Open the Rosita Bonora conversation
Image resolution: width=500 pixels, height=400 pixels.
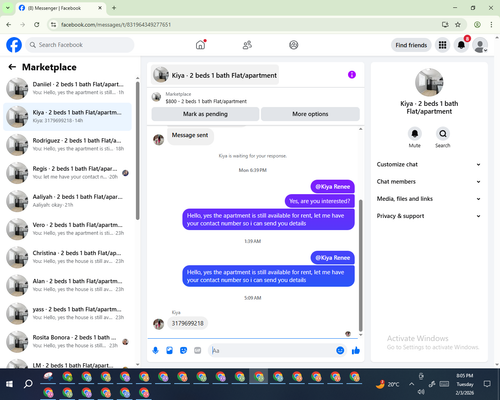(67, 341)
